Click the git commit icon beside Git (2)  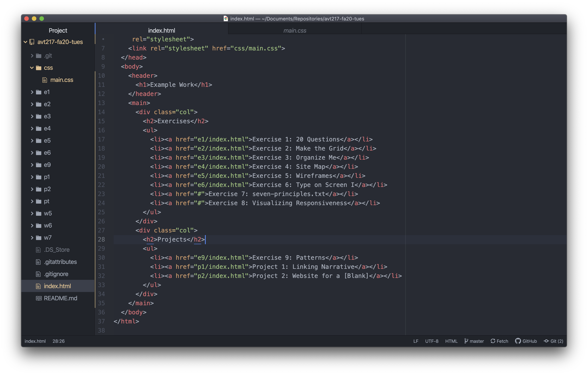point(546,341)
